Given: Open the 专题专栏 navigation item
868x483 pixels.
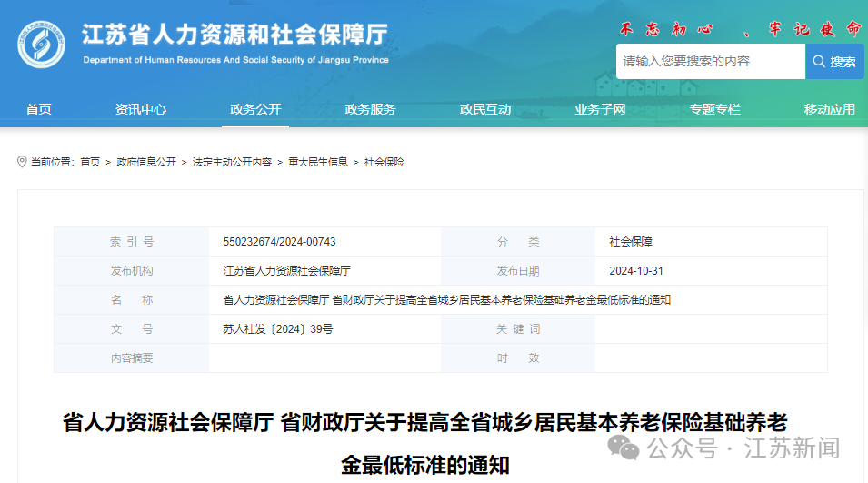Looking at the screenshot, I should pyautogui.click(x=714, y=109).
